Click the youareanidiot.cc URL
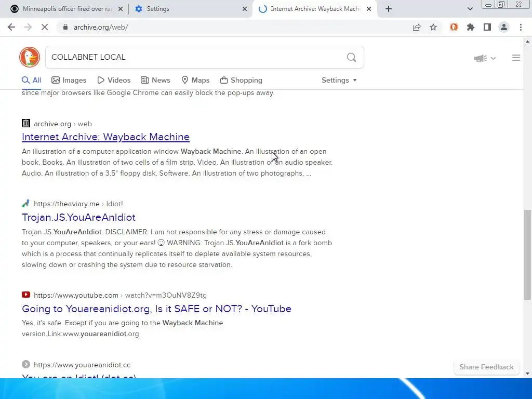 pyautogui.click(x=82, y=365)
